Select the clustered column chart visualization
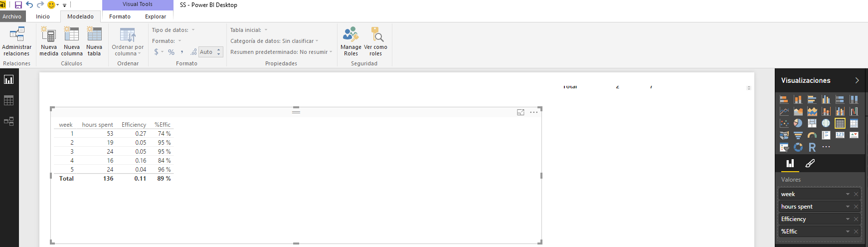 click(x=826, y=99)
